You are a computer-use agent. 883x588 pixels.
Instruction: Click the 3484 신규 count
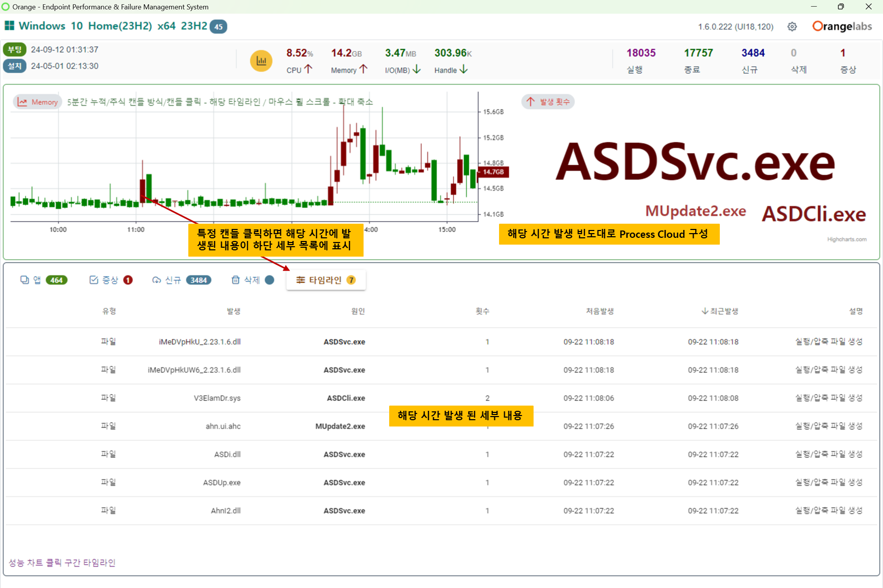pos(753,53)
